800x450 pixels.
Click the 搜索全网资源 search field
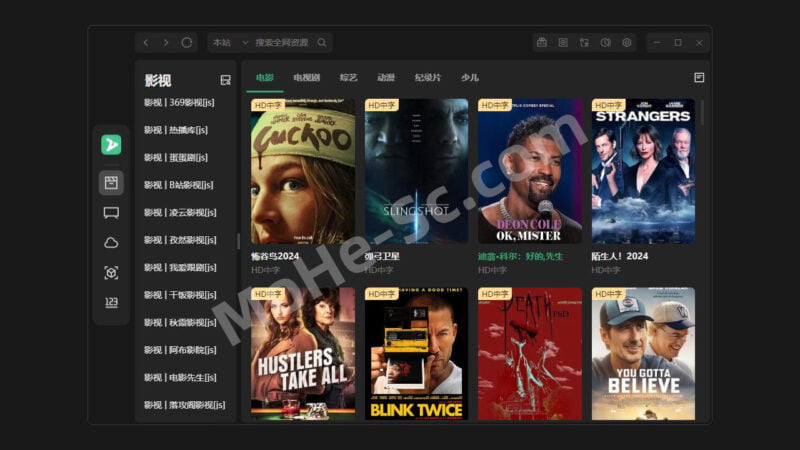point(282,43)
